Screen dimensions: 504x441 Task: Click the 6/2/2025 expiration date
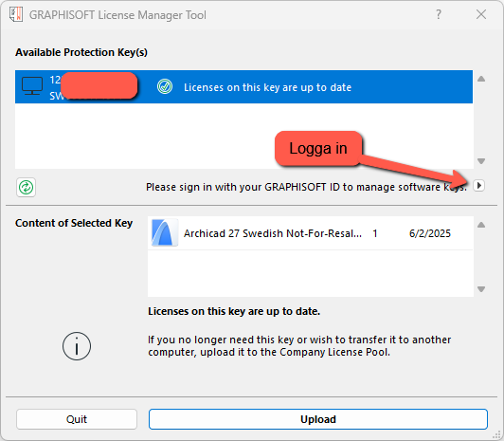[x=430, y=233]
